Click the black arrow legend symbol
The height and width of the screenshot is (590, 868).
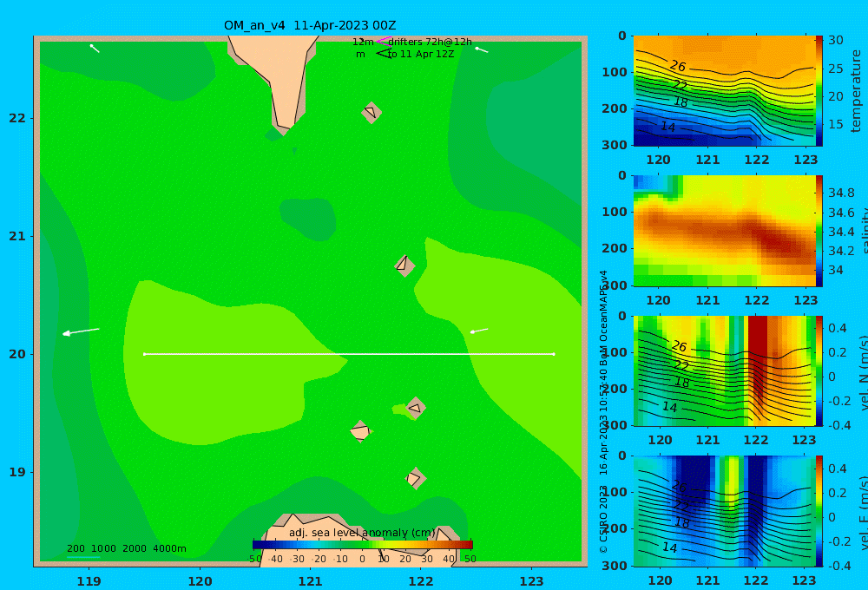384,54
